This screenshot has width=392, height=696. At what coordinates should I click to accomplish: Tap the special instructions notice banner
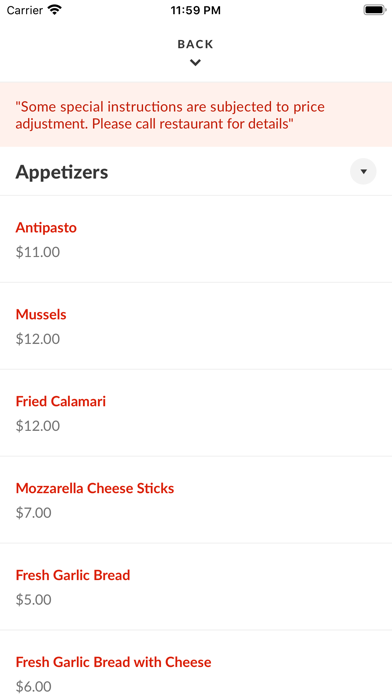click(x=196, y=115)
